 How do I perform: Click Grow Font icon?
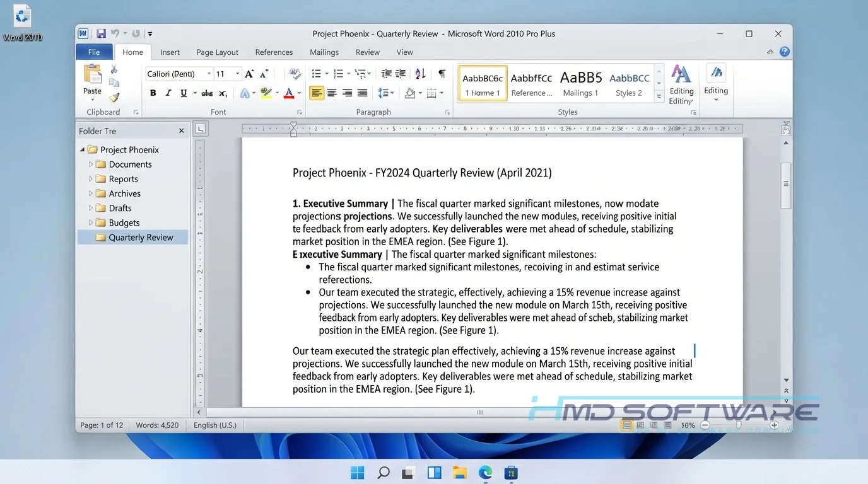pos(250,74)
